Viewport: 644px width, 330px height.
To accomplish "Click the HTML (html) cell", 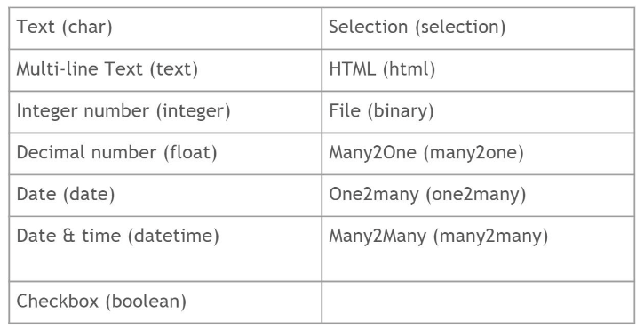I will (478, 70).
